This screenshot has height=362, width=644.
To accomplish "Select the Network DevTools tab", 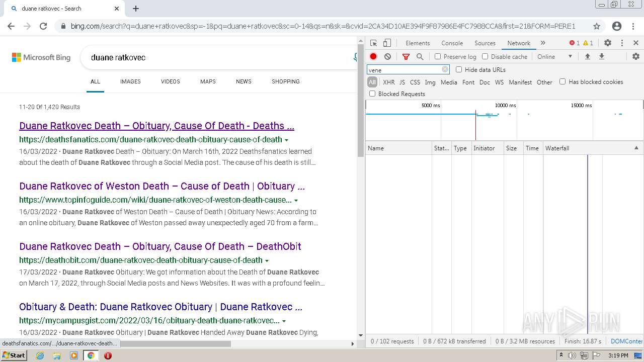I will point(519,43).
